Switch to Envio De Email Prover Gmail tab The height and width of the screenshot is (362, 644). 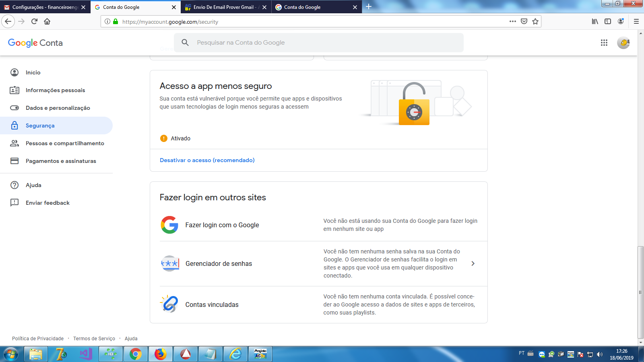227,7
